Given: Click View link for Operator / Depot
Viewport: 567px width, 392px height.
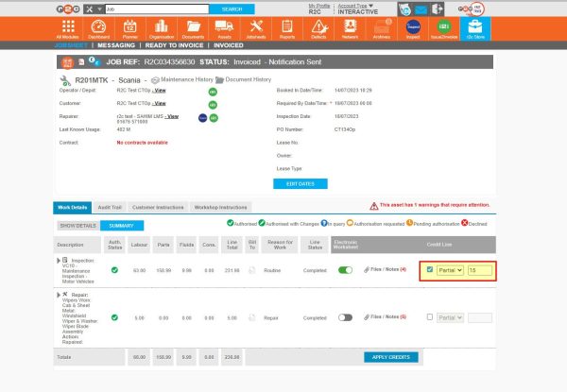Looking at the screenshot, I should pyautogui.click(x=159, y=91).
